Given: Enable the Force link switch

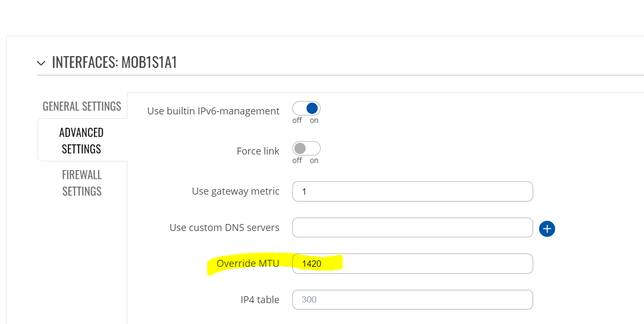Looking at the screenshot, I should (x=306, y=148).
